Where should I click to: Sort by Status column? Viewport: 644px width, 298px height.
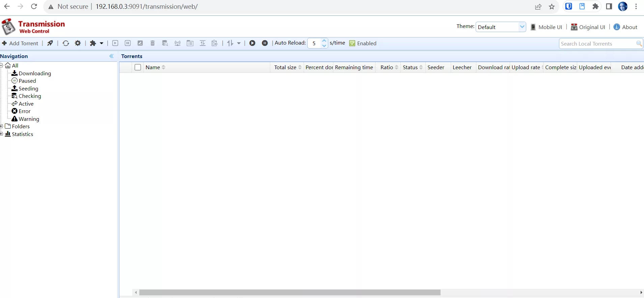413,67
